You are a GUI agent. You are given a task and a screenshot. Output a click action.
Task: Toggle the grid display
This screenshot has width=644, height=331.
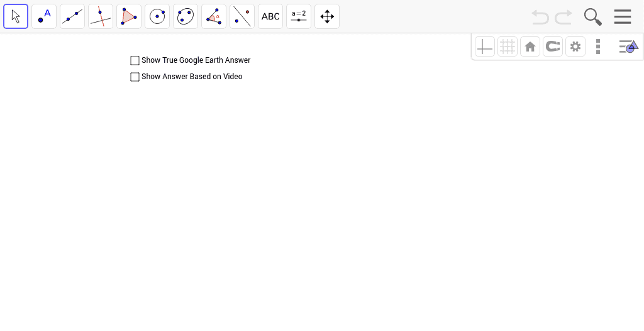coord(508,46)
